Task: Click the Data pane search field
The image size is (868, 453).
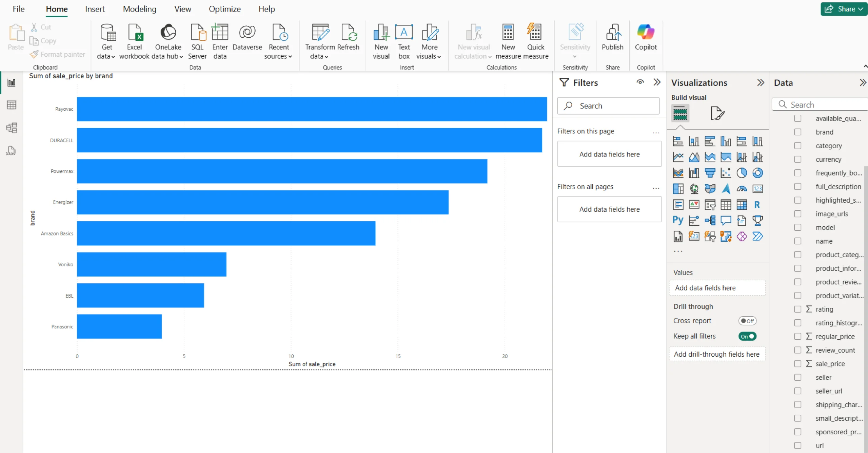Action: (x=820, y=105)
